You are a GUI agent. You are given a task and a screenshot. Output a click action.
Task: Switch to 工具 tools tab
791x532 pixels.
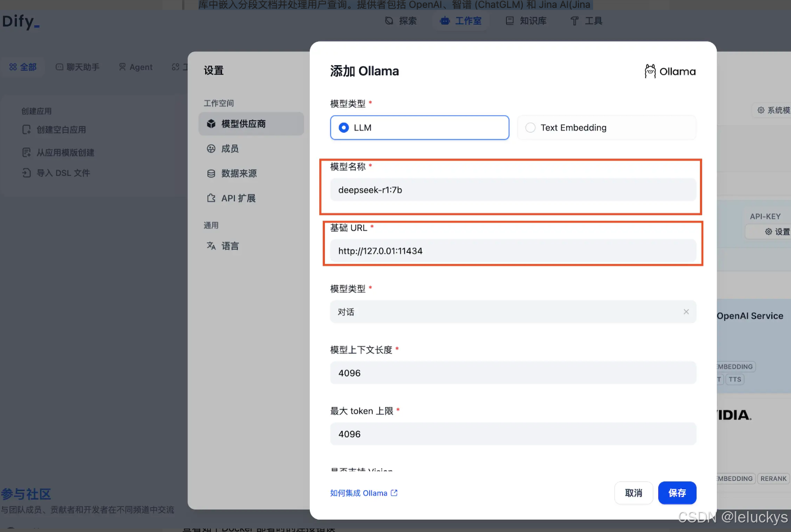click(586, 21)
